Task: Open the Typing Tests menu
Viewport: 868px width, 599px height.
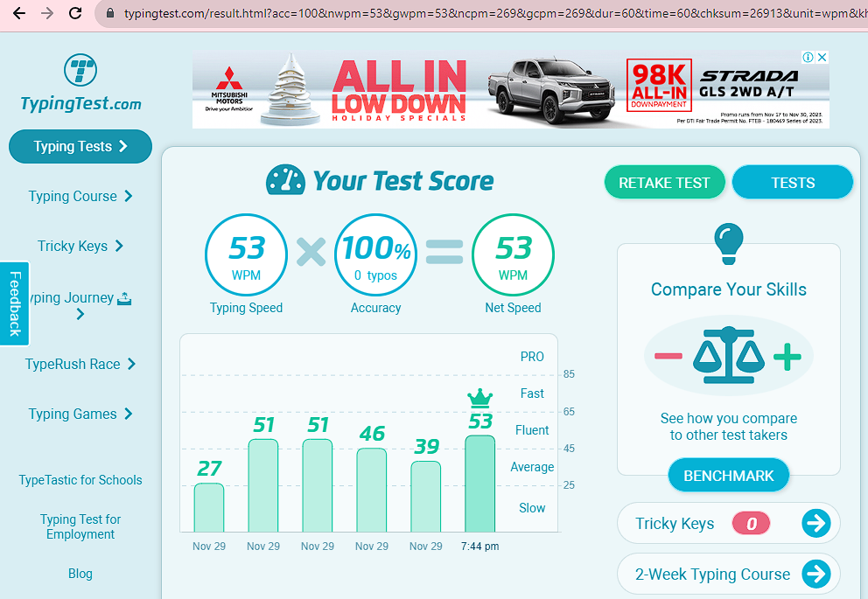Action: (80, 147)
